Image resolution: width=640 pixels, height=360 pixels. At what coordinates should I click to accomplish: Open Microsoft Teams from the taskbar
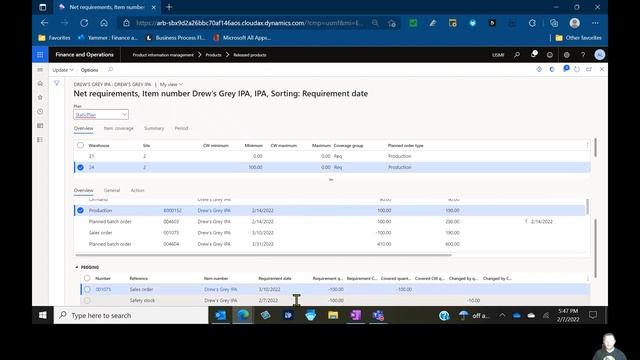pyautogui.click(x=378, y=315)
